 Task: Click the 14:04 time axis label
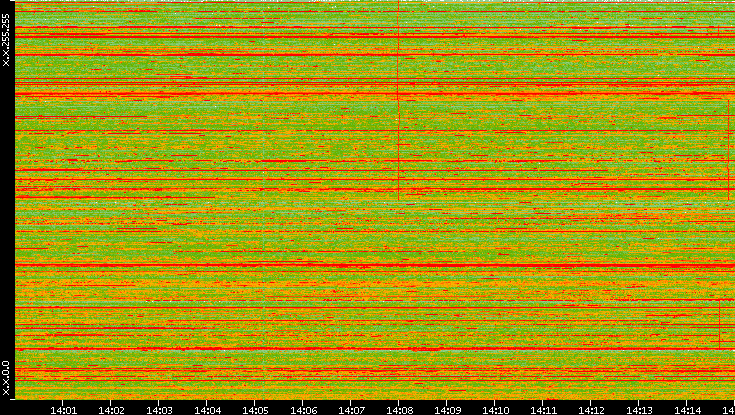(207, 410)
